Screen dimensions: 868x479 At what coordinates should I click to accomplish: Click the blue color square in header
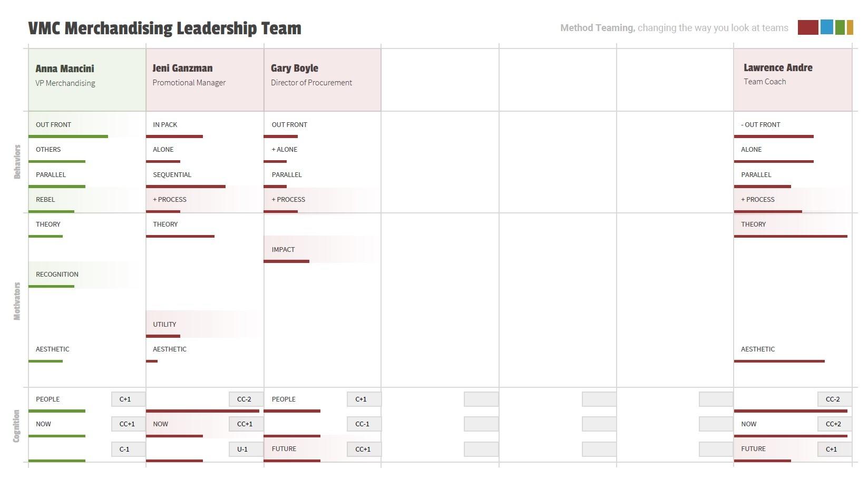(827, 27)
